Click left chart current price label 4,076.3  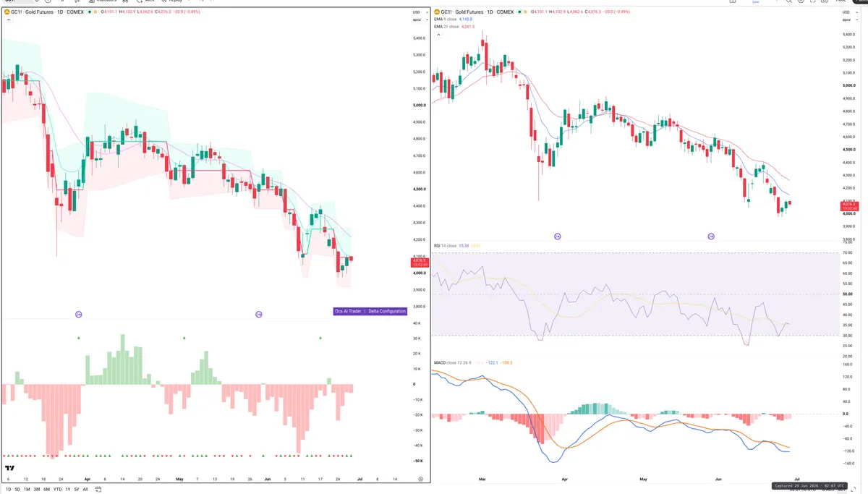point(418,262)
